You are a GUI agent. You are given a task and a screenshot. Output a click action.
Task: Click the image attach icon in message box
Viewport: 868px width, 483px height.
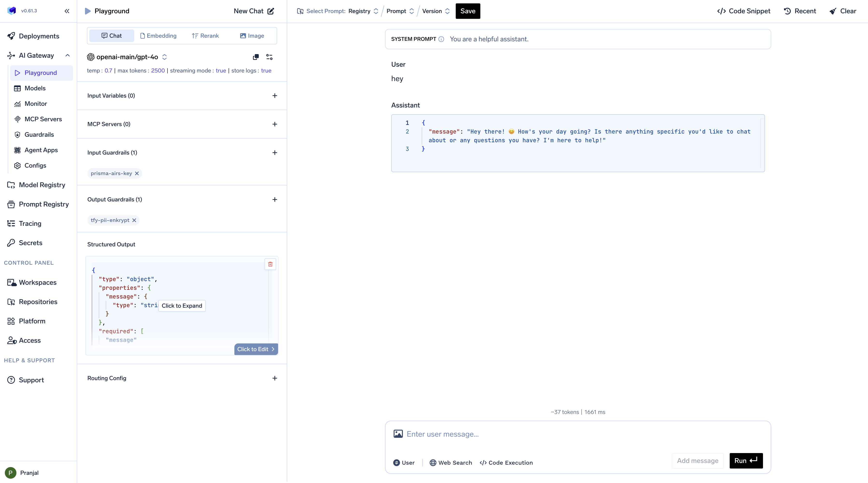tap(398, 434)
